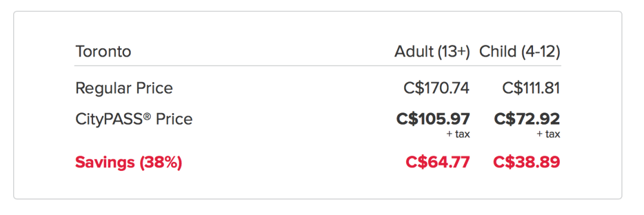Select the Adult (13+) column header
The image size is (644, 215).
[x=432, y=52]
